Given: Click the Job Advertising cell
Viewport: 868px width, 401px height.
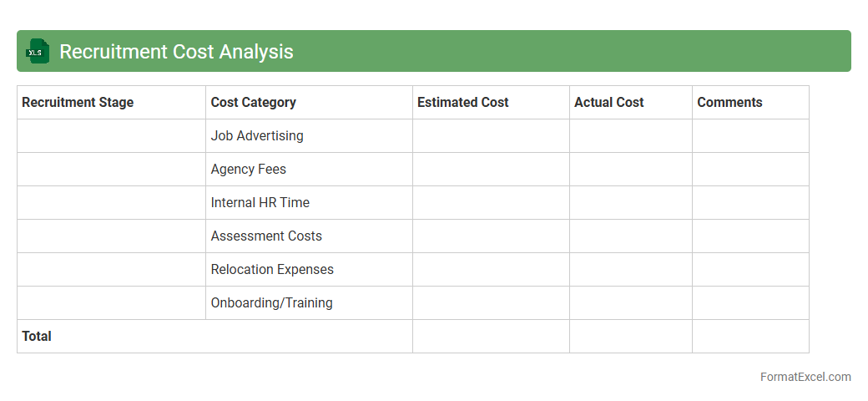Looking at the screenshot, I should click(257, 135).
